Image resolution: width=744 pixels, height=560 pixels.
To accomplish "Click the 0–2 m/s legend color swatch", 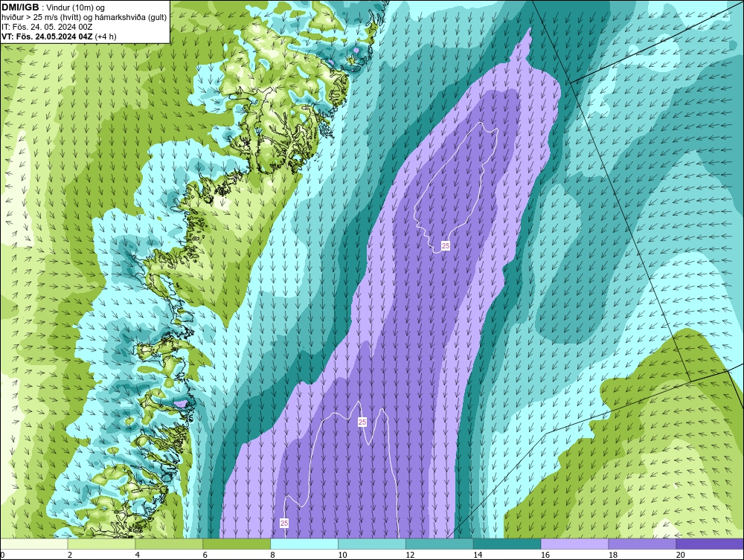I will click(34, 544).
